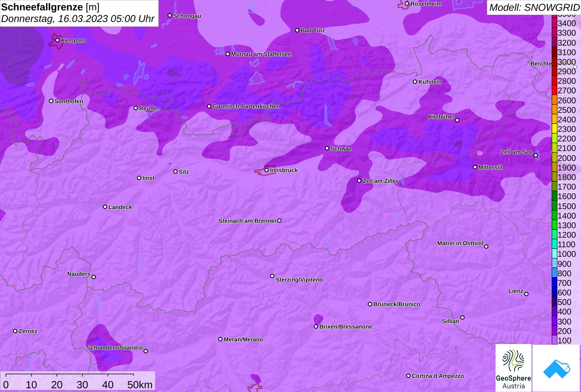Click the Matrei in Osttirol marker dot
Screen dimensions: 581x392
(x=486, y=246)
